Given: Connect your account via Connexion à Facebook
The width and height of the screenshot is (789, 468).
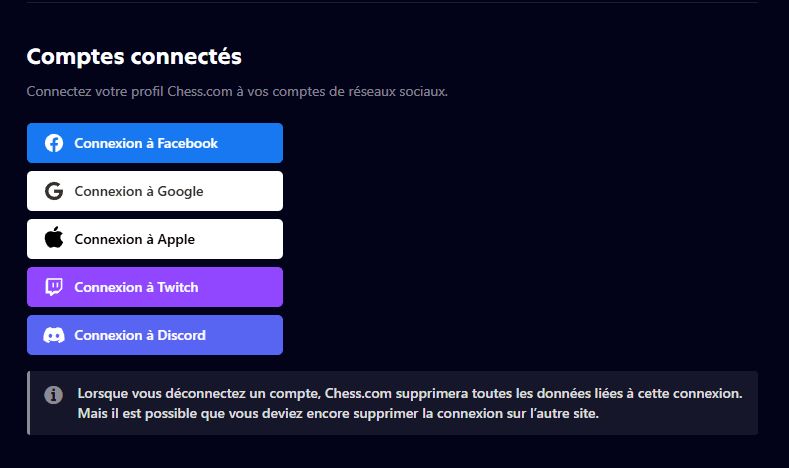Looking at the screenshot, I should (146, 143).
